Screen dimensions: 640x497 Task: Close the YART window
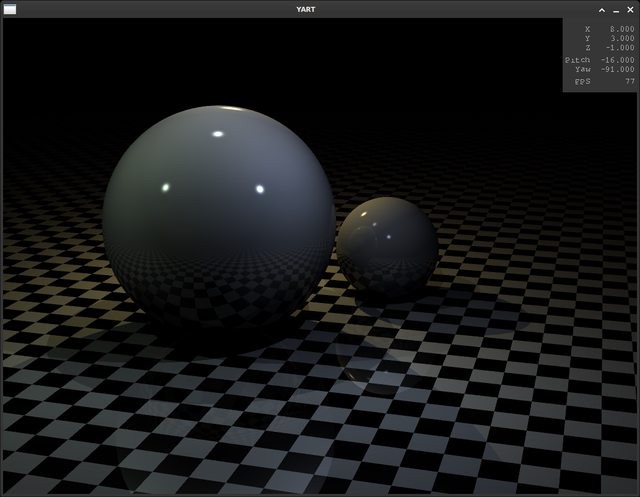click(x=630, y=10)
